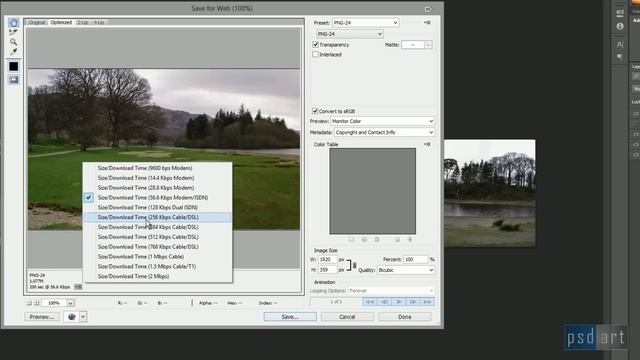Open the zoom level dropdown arrow
640x360 pixels.
pos(70,303)
